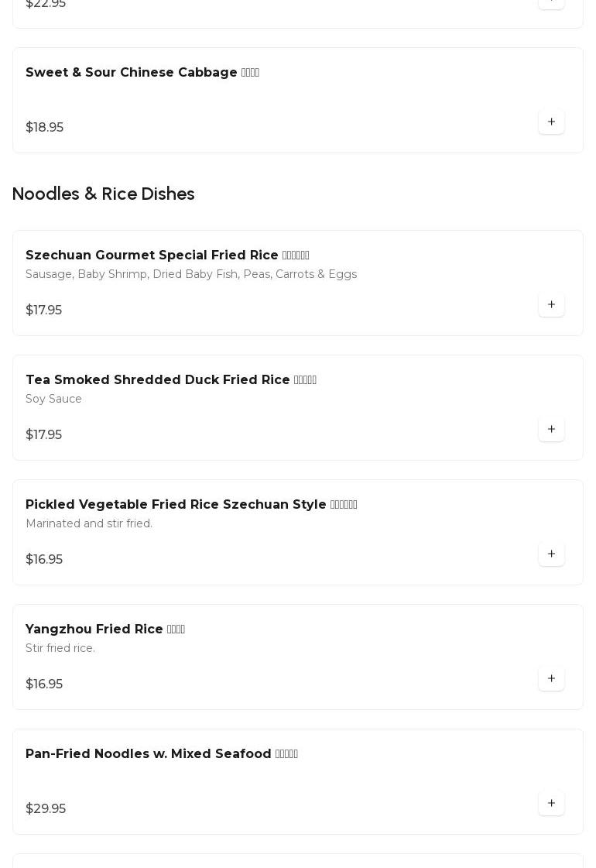The height and width of the screenshot is (868, 596).
Task: Open Tea Smoked Shredded Duck Fried Rice title
Action: pyautogui.click(x=171, y=379)
